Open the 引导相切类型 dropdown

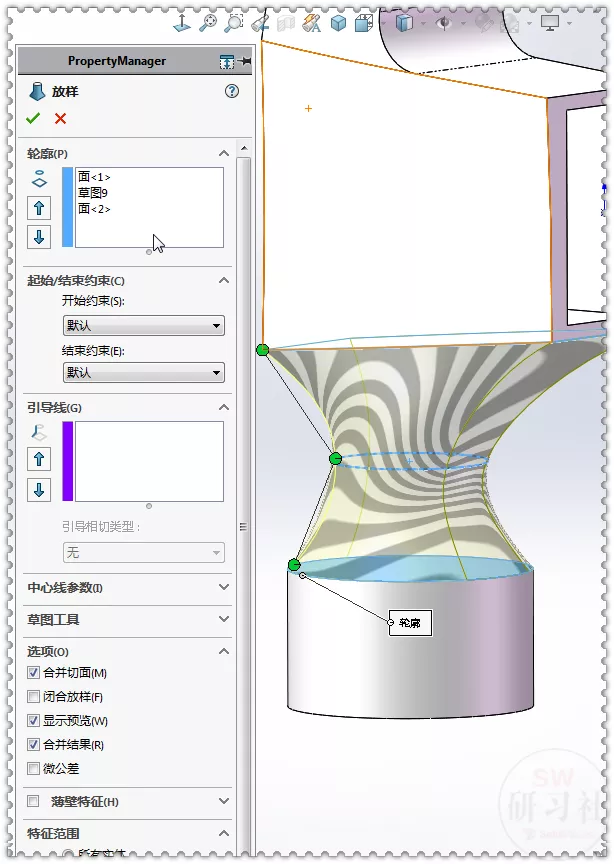pos(144,552)
